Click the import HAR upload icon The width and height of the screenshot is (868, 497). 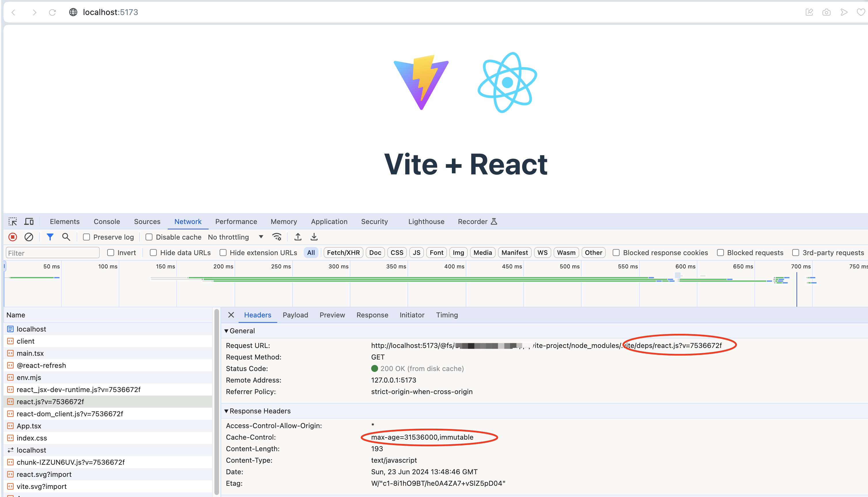(298, 237)
